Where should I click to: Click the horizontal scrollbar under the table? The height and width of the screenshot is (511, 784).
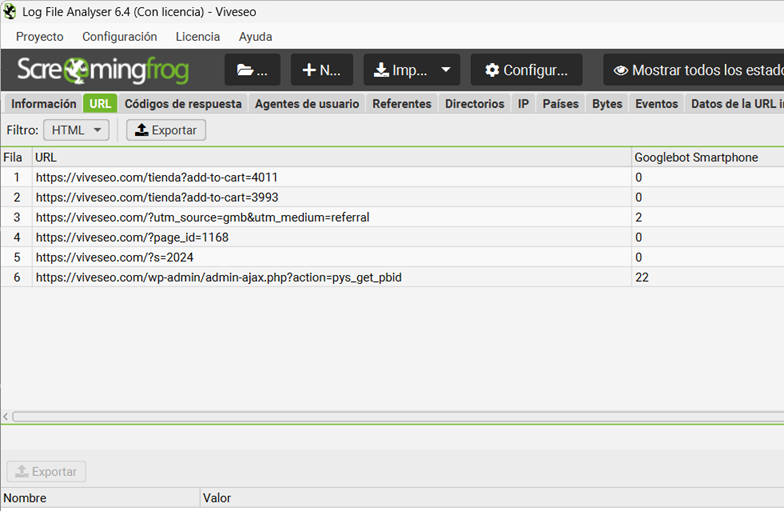pyautogui.click(x=400, y=416)
